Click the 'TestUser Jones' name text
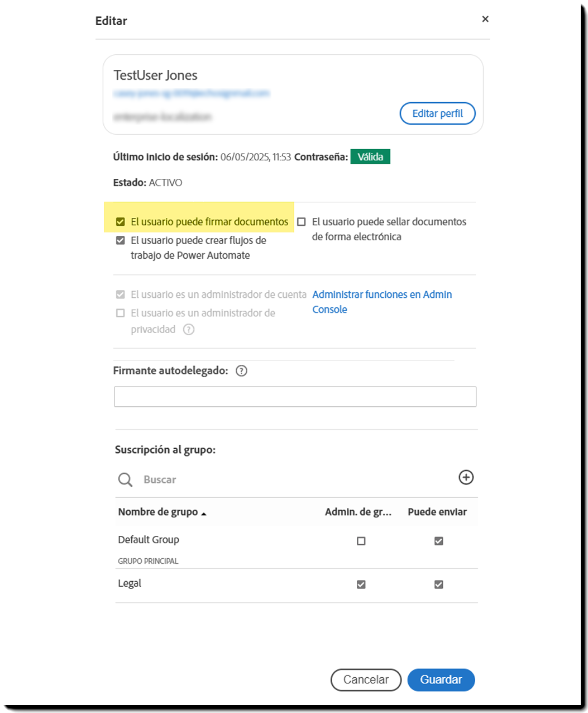This screenshot has height=713, width=588. [x=155, y=75]
